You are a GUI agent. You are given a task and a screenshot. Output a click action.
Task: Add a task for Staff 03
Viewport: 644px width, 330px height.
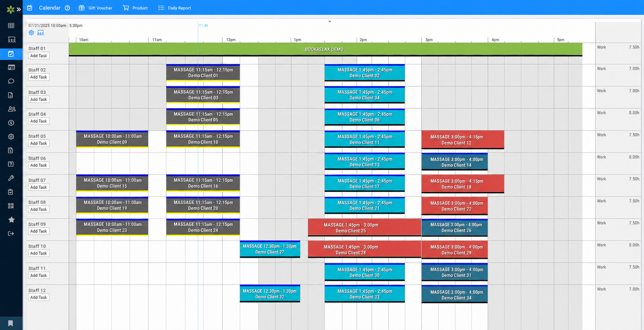tap(39, 100)
